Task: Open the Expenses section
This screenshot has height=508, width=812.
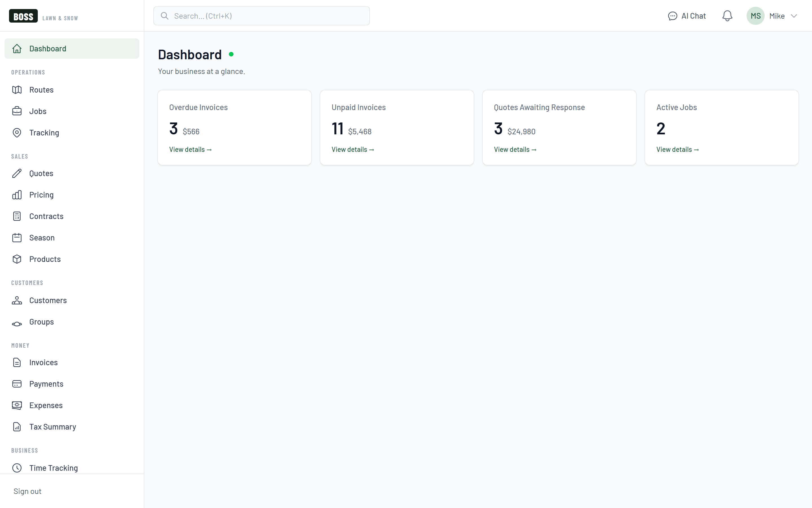Action: point(72,406)
